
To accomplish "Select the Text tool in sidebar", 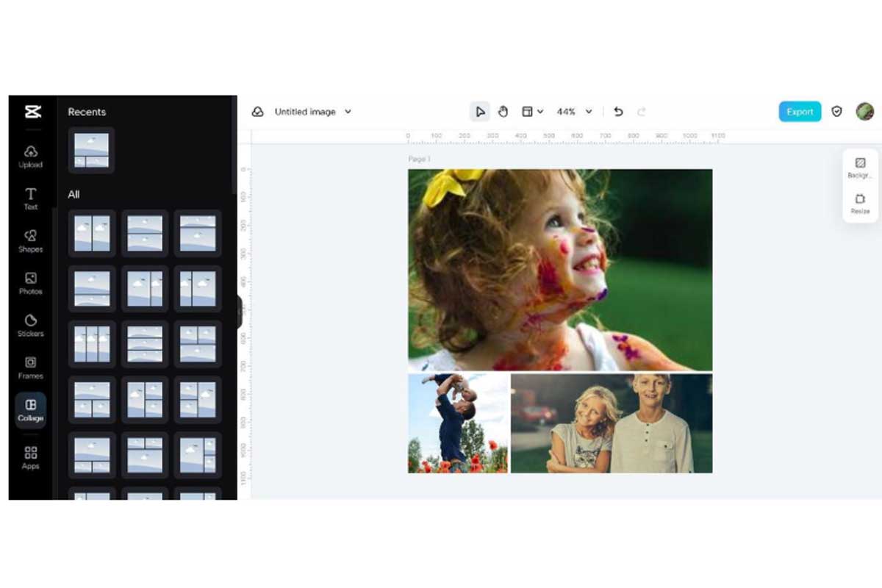I will (31, 198).
